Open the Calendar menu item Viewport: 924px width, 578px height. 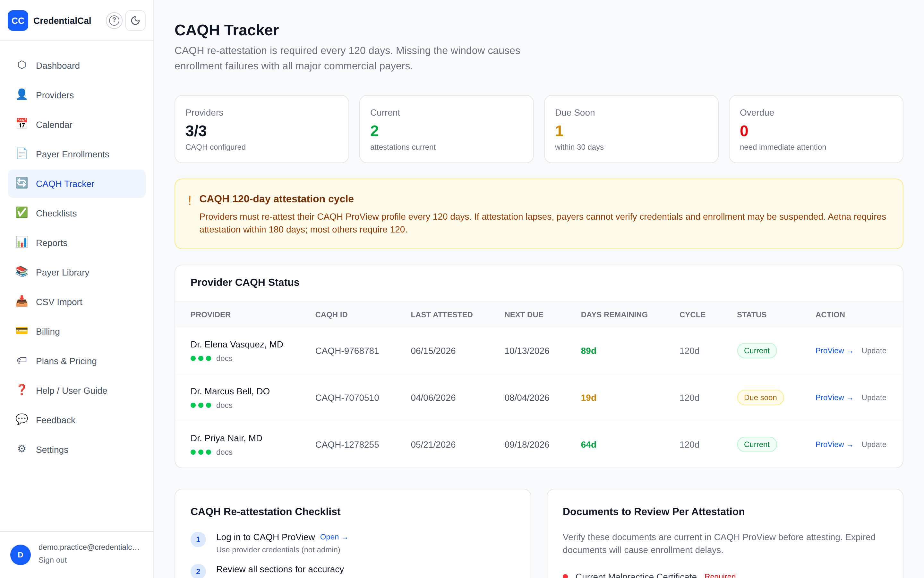click(x=76, y=125)
